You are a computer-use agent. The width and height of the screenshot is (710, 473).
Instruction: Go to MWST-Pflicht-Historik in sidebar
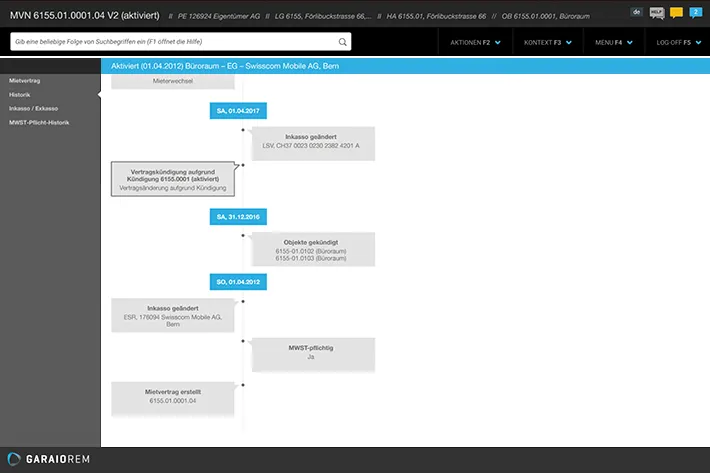(39, 122)
